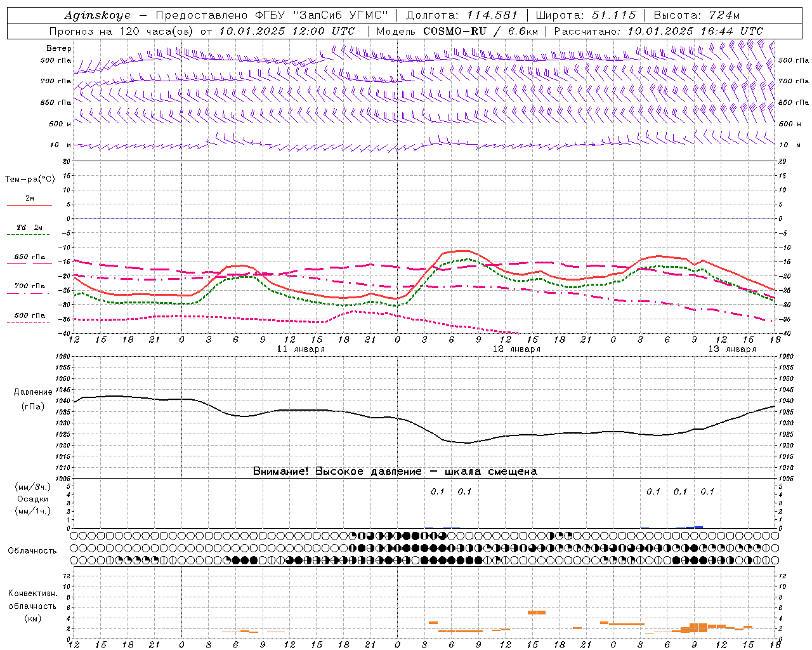Click '700 гПа' in the temperature legend
812x650 pixels.
point(30,286)
